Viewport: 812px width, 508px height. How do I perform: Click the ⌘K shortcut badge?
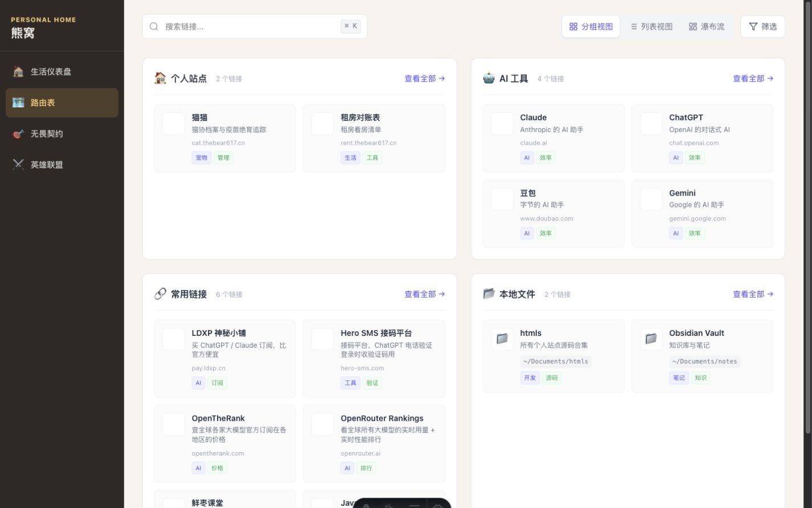350,26
